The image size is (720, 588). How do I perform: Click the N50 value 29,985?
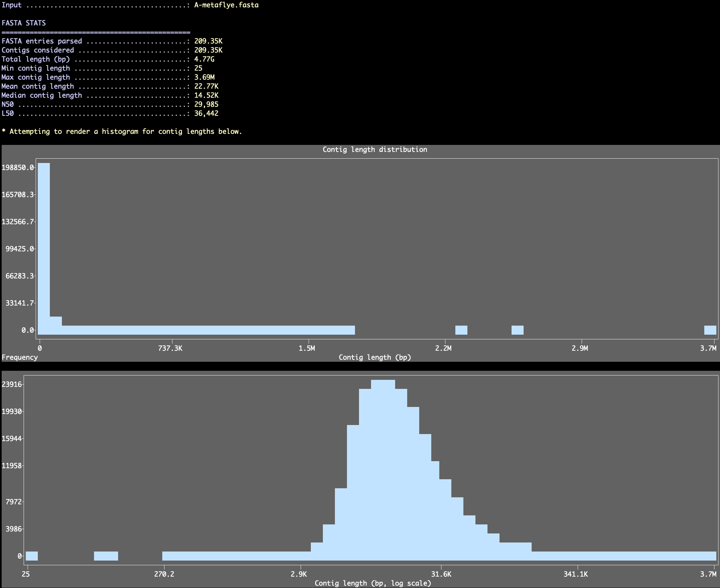pyautogui.click(x=206, y=104)
